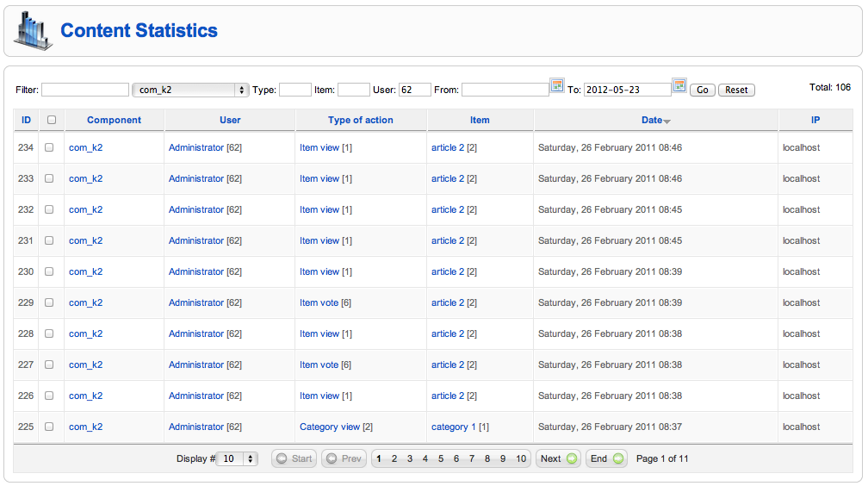Jump to the End page
868x486 pixels.
(x=606, y=458)
